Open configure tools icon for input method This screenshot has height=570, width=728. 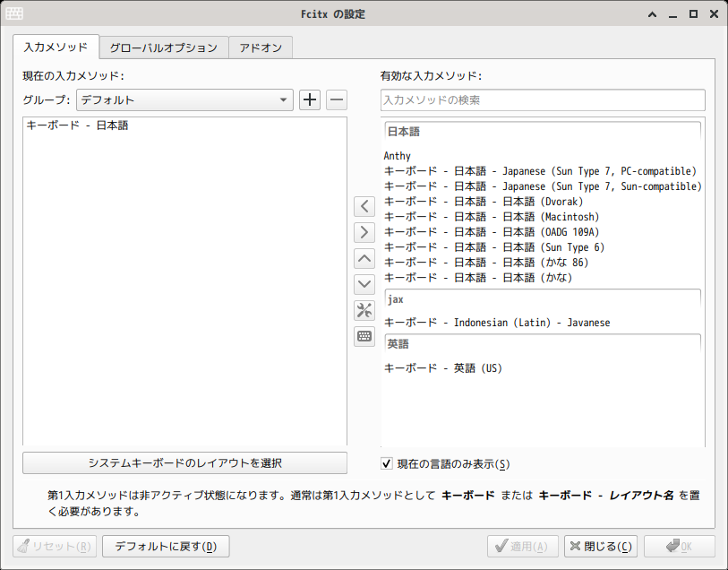point(364,310)
